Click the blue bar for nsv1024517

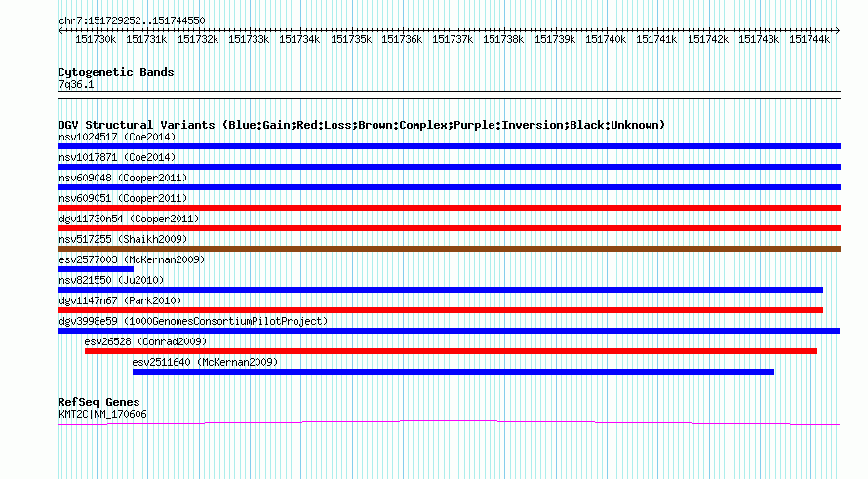tap(449, 146)
